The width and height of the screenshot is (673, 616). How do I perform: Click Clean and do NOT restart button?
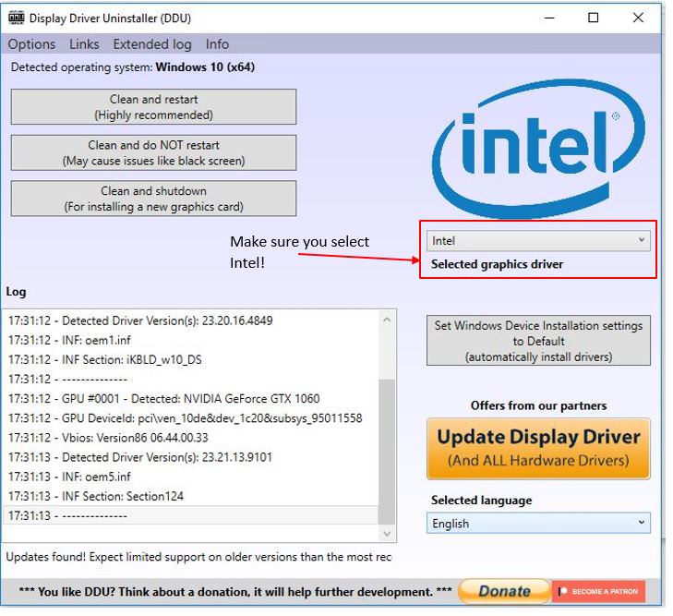153,152
